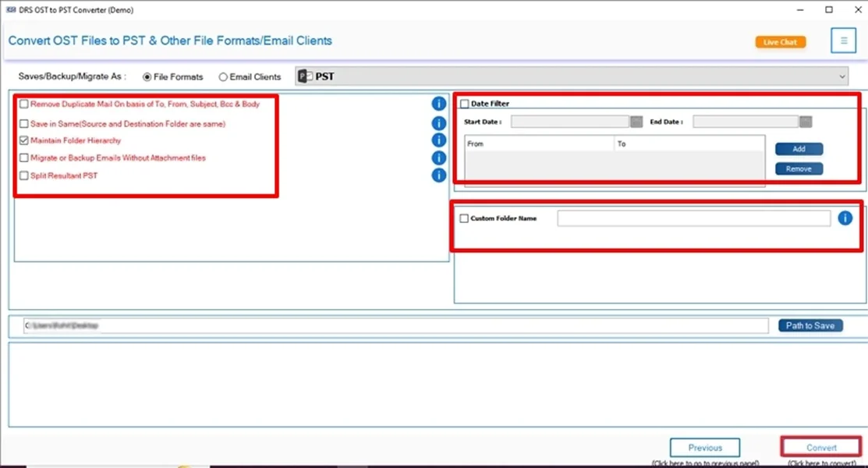Viewport: 868px width, 468px height.
Task: Enable the Split Resultant PST option
Action: point(23,175)
